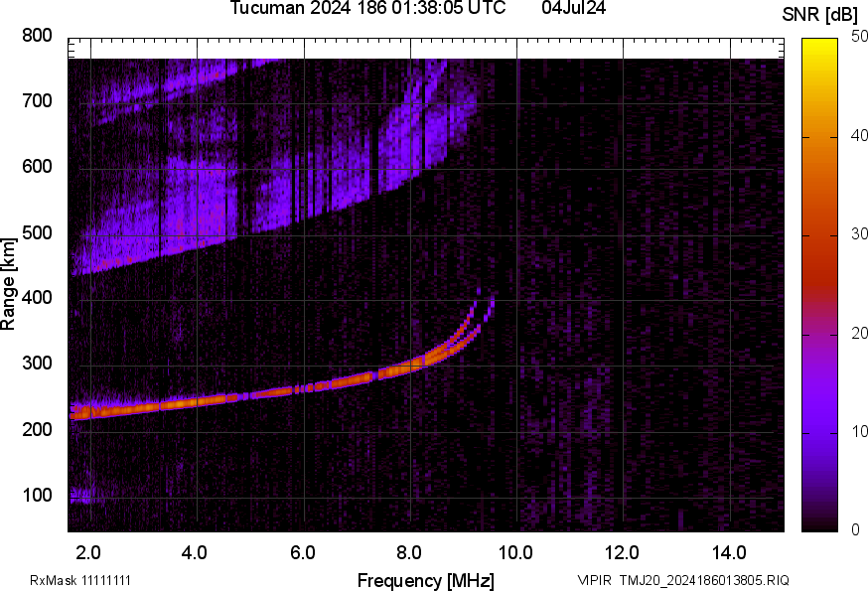Click the orange F-layer trace near 4 MHz

[197, 401]
